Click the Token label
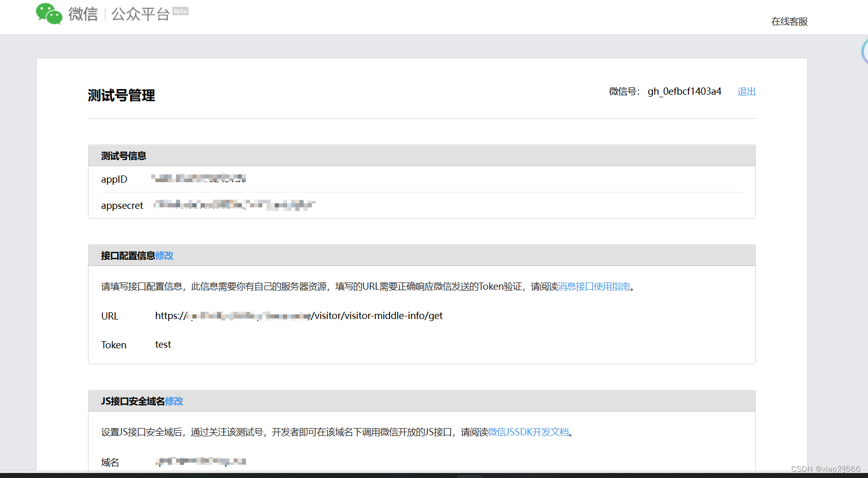This screenshot has width=868, height=478. click(114, 345)
